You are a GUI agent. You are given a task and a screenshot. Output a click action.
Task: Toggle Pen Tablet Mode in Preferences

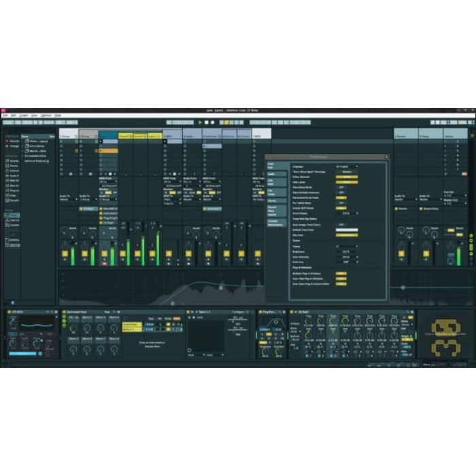(341, 203)
